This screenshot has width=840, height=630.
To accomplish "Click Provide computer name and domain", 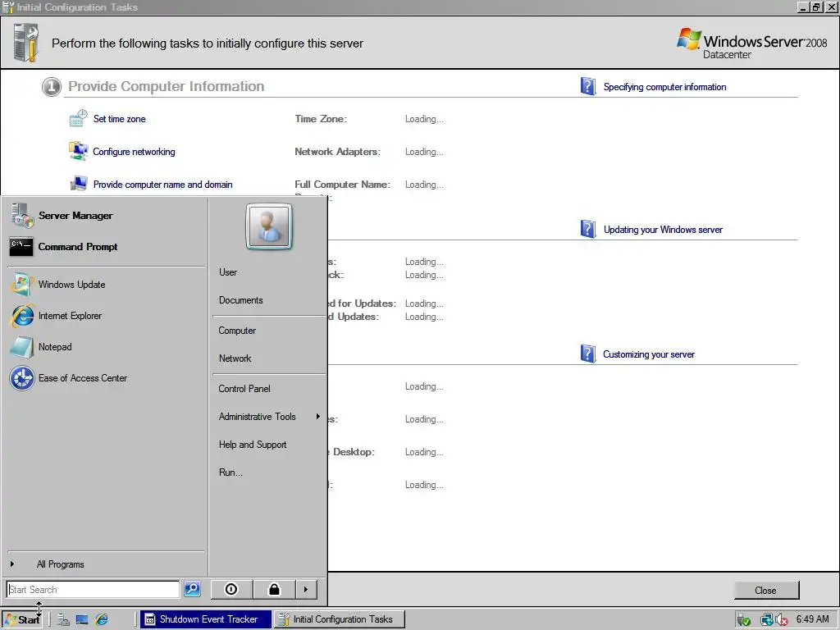I will (163, 185).
